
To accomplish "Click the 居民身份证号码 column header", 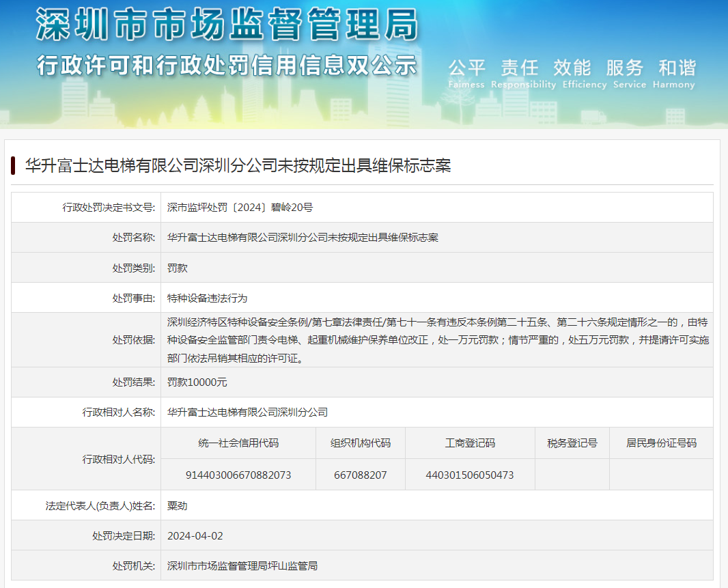I will tap(661, 443).
